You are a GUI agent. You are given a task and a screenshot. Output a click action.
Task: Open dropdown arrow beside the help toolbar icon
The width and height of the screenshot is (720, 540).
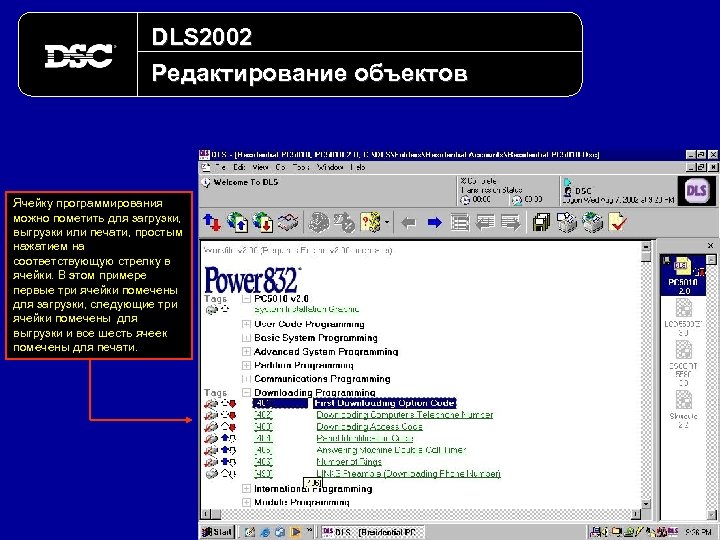[x=387, y=223]
